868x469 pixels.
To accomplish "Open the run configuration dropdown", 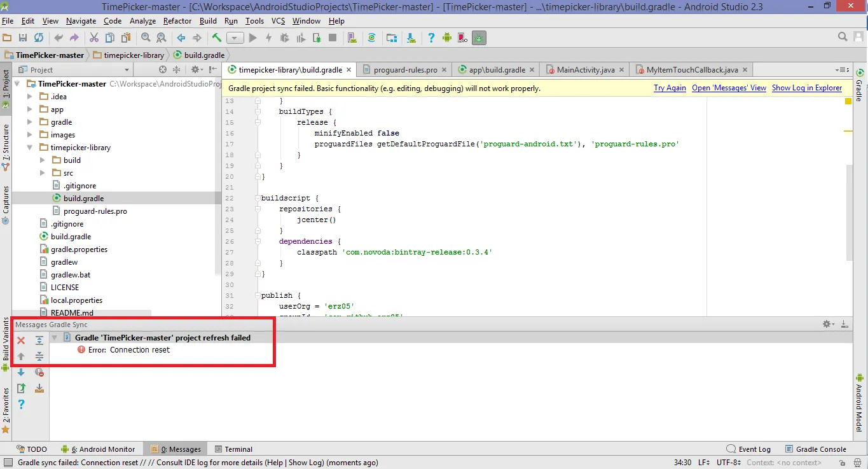I will (x=235, y=38).
